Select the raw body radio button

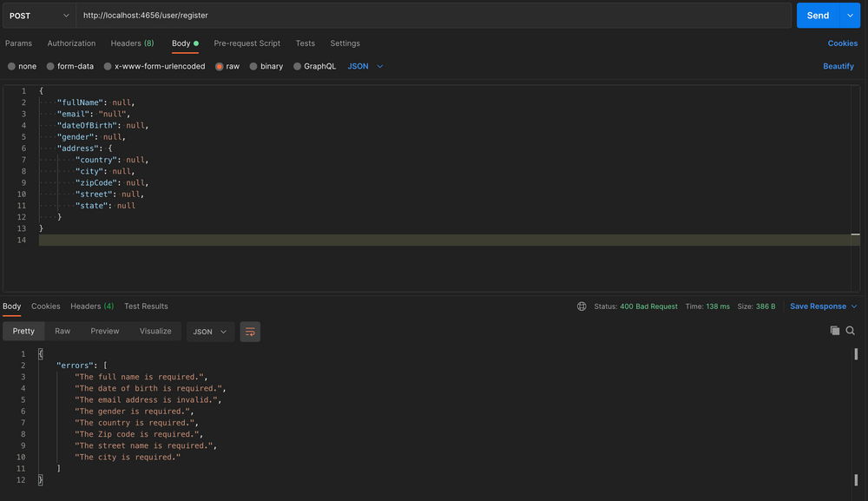point(220,67)
